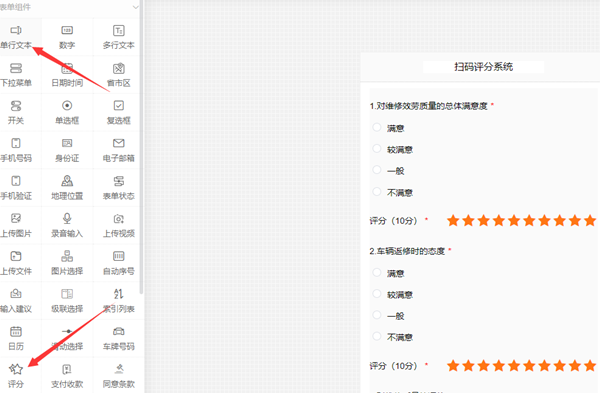This screenshot has width=600, height=393.
Task: Add the 开关 switch component
Action: coord(16,113)
